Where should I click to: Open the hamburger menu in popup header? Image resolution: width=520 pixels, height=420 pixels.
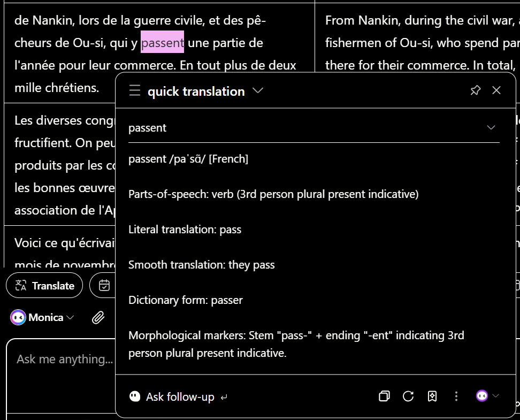click(135, 91)
